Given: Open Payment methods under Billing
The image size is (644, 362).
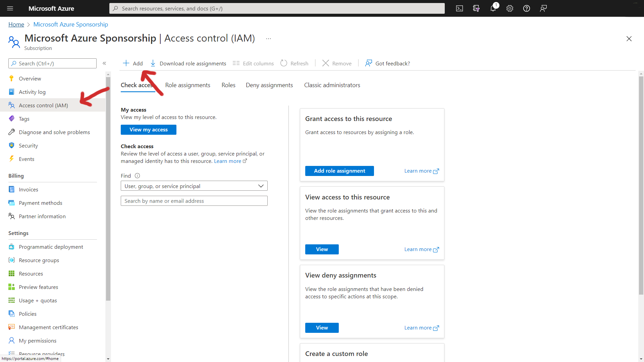Looking at the screenshot, I should [53, 203].
